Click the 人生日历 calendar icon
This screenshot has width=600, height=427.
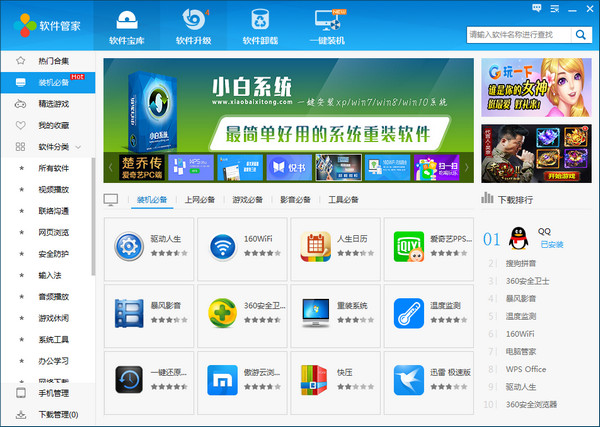coord(316,247)
